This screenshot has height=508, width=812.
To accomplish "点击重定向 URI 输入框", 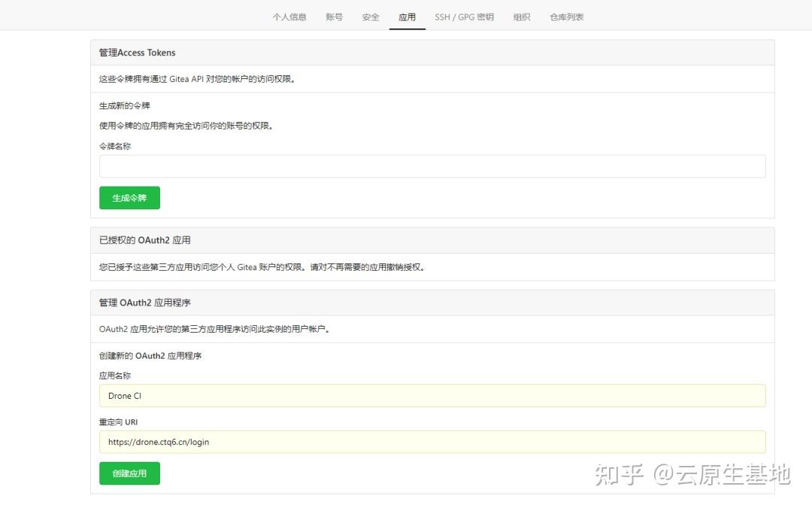I will pos(433,442).
